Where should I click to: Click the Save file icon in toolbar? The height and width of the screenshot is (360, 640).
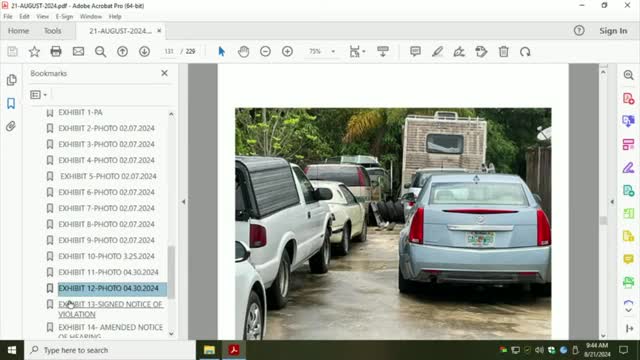pyautogui.click(x=13, y=51)
